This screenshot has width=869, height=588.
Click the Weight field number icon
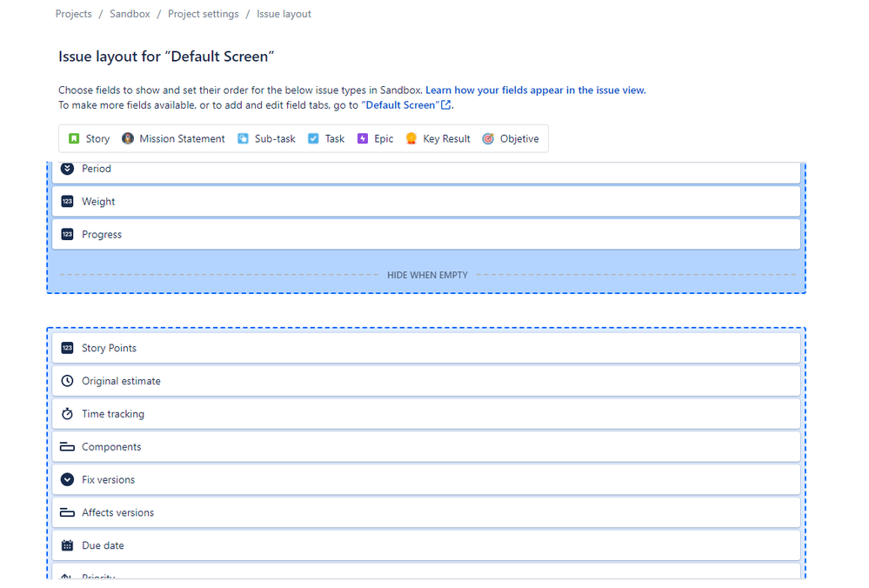67,202
